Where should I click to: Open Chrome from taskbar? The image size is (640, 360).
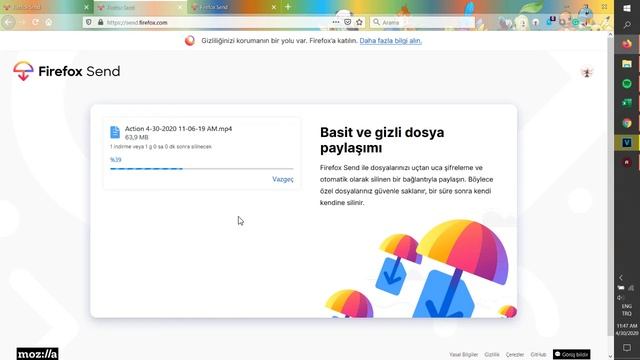(627, 123)
